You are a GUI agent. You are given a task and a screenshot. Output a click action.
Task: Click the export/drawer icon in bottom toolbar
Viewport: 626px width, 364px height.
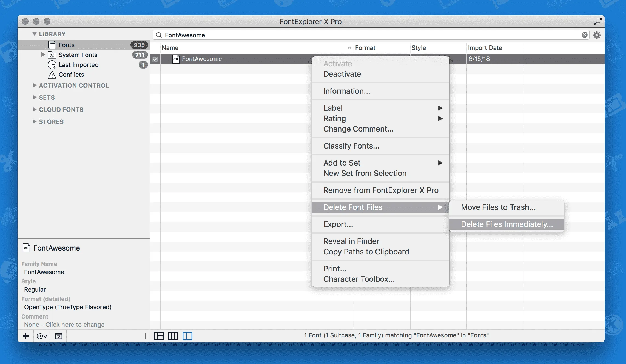[x=58, y=336]
